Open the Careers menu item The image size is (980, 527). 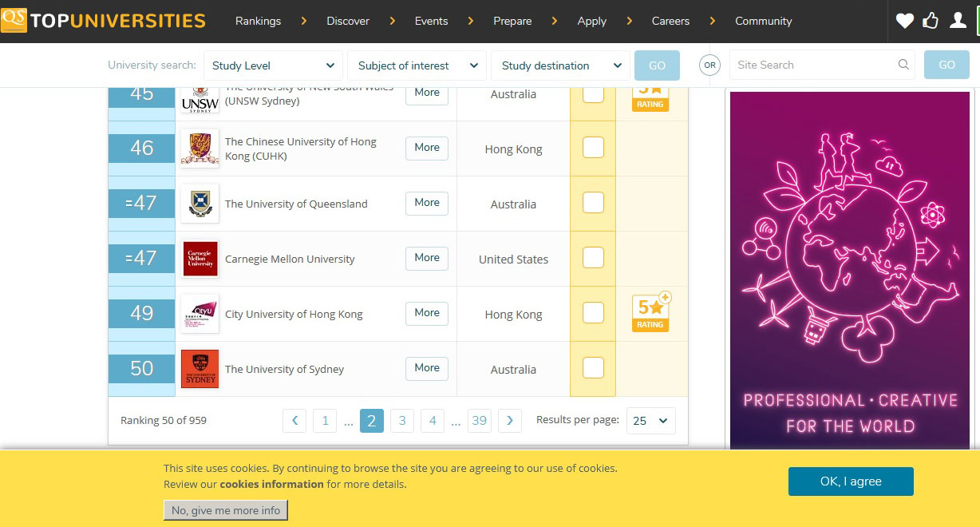[x=670, y=21]
